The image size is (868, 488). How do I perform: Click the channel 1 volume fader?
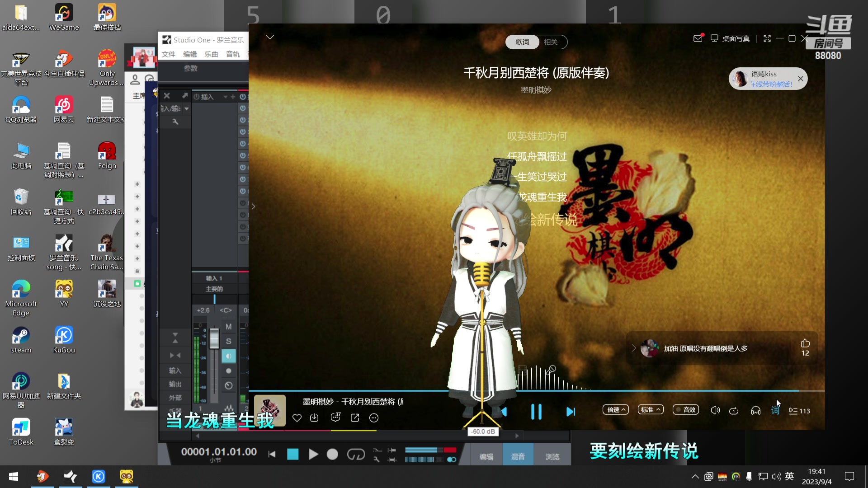pos(214,339)
